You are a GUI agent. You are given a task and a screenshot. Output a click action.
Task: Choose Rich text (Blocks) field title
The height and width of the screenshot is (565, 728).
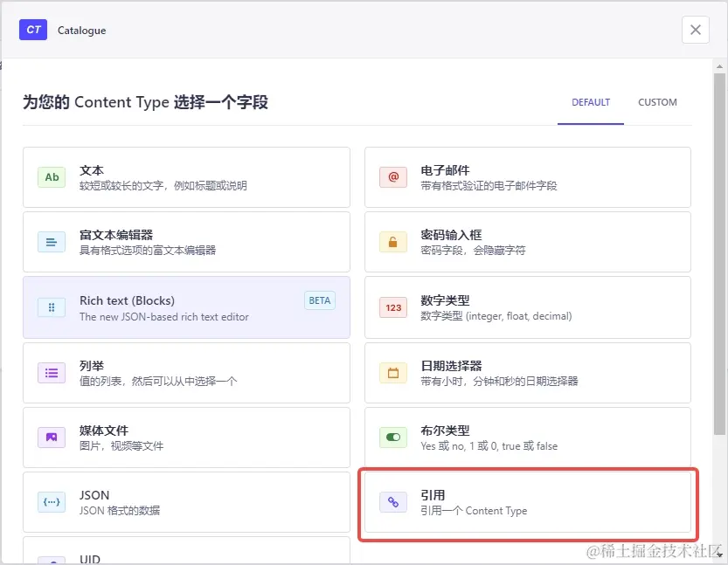point(128,300)
